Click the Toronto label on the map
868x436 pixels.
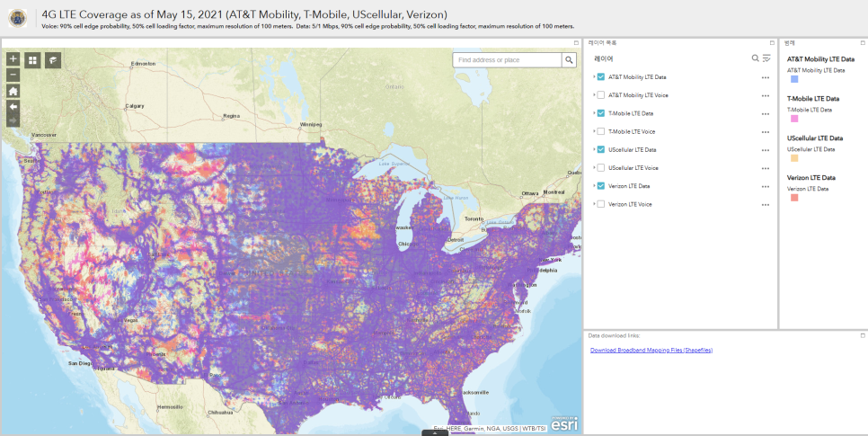point(474,218)
